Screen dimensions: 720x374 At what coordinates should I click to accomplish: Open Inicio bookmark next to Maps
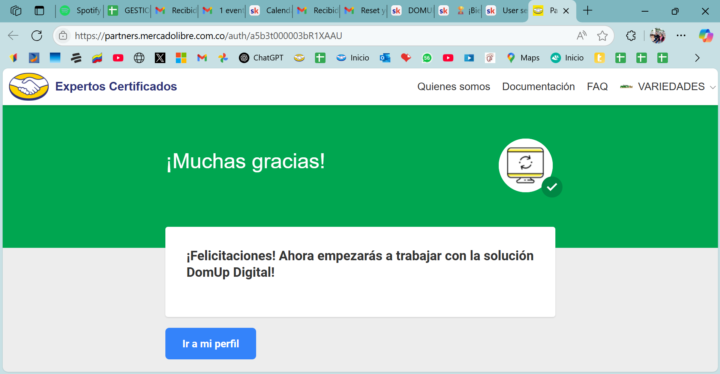tap(567, 58)
